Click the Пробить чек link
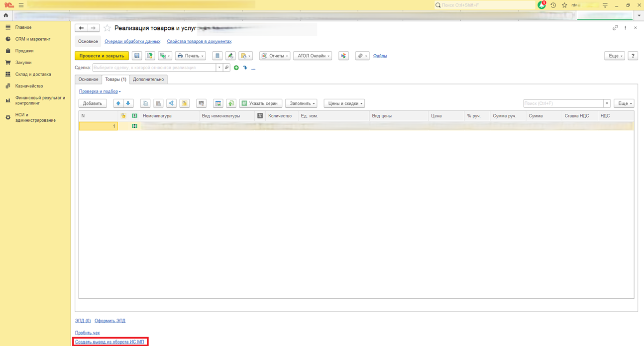This screenshot has height=346, width=644. [87, 333]
